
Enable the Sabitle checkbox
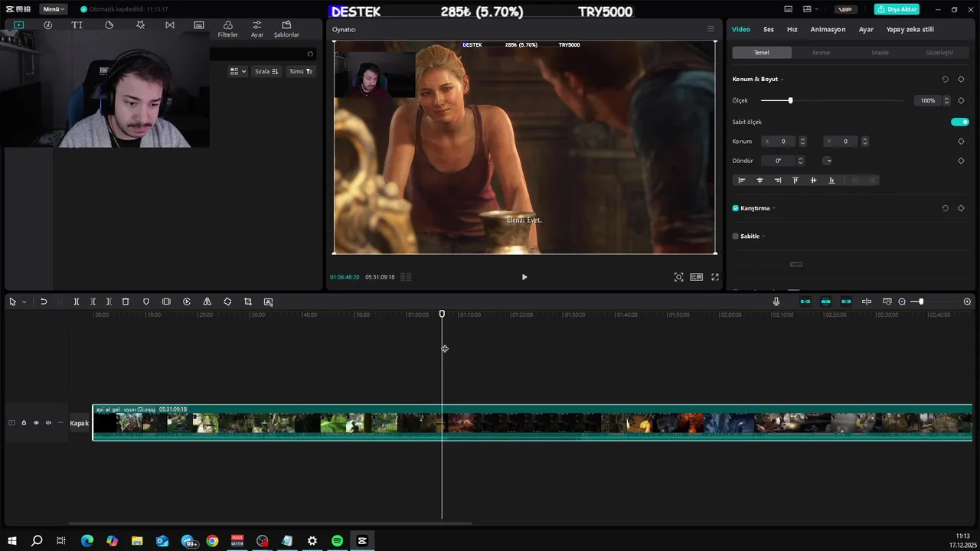coord(736,236)
